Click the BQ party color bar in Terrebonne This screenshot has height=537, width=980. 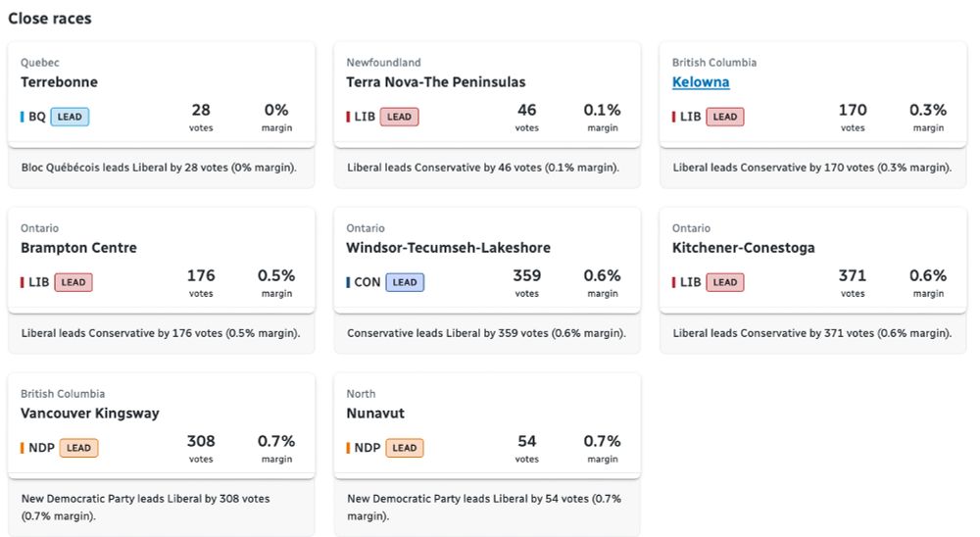tap(23, 117)
